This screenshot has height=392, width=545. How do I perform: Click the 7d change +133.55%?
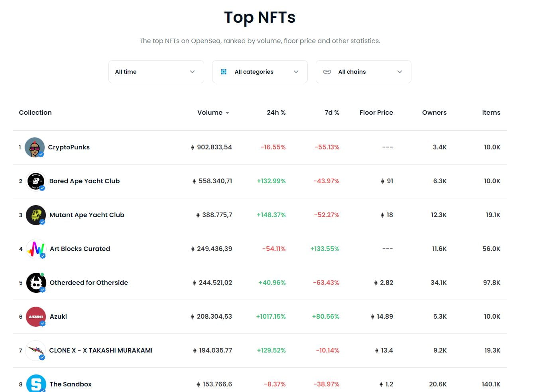[325, 249]
